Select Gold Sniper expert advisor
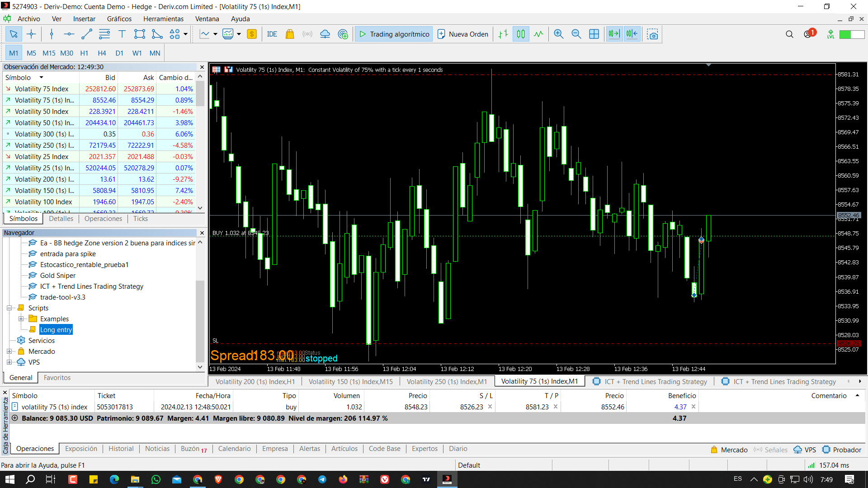The width and height of the screenshot is (868, 488). (x=58, y=276)
